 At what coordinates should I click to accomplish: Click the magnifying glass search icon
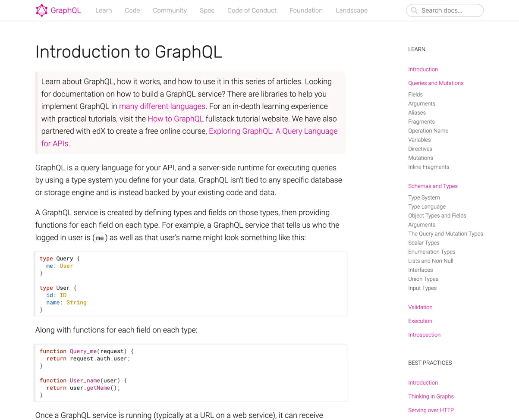[414, 10]
